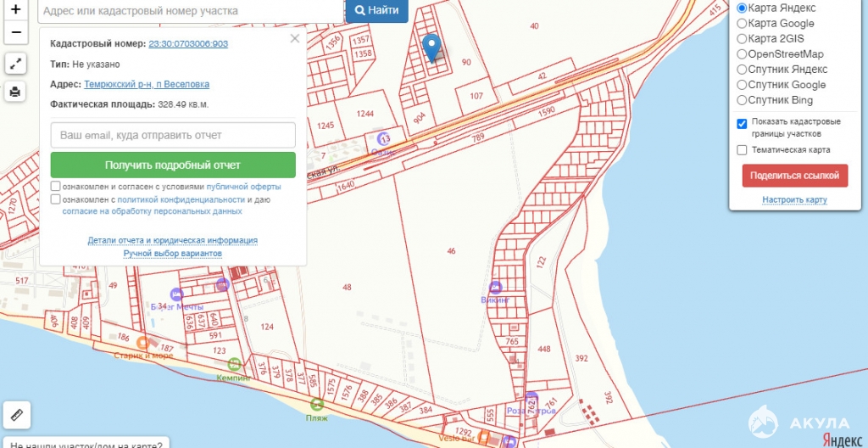Viewport: 868px width, 448px height.
Task: Select Карта Google radio option
Action: 742,23
